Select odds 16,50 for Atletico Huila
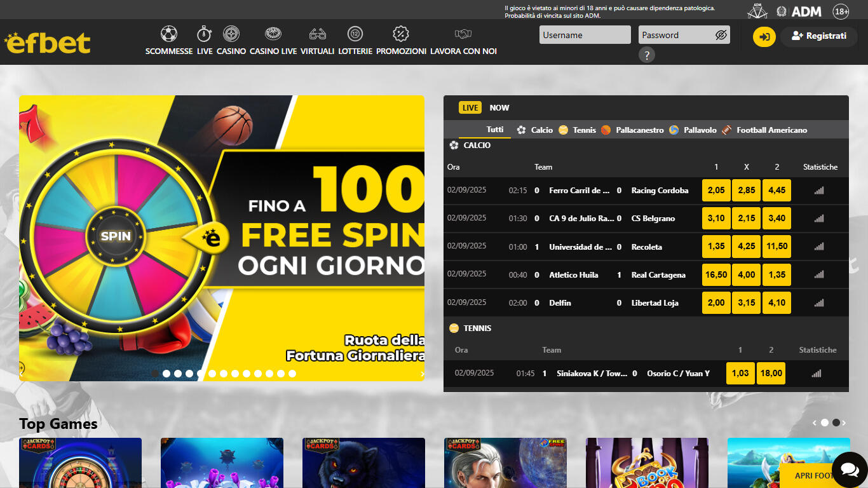 tap(716, 275)
